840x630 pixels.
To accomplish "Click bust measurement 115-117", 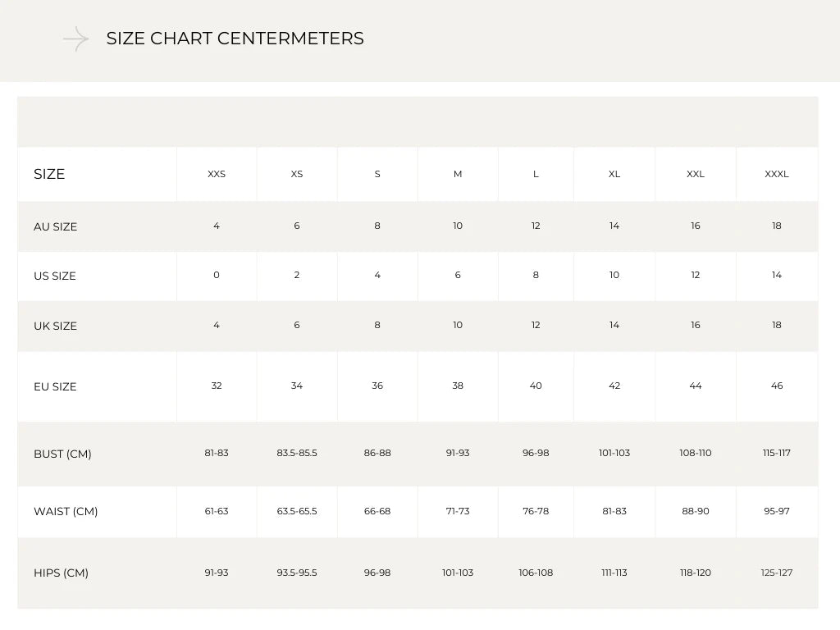I will (x=777, y=453).
